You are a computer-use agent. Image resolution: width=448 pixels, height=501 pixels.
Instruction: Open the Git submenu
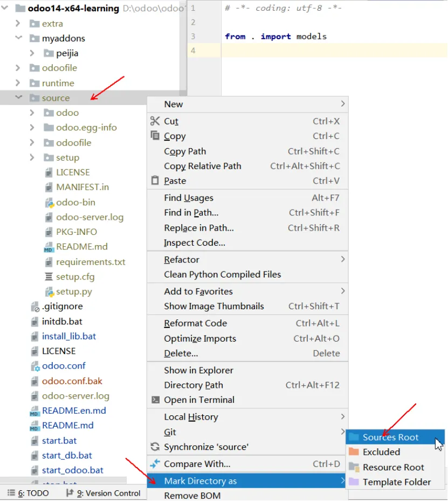tap(247, 432)
